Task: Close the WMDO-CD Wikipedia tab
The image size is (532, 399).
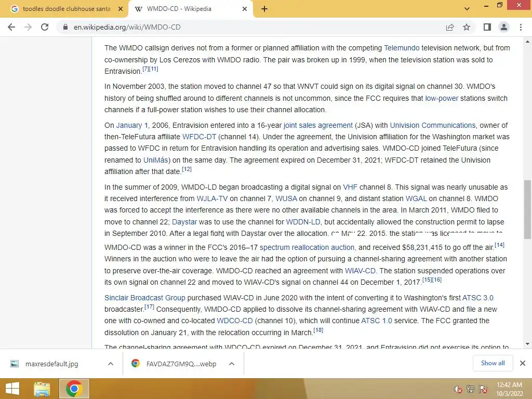Action: (x=245, y=9)
